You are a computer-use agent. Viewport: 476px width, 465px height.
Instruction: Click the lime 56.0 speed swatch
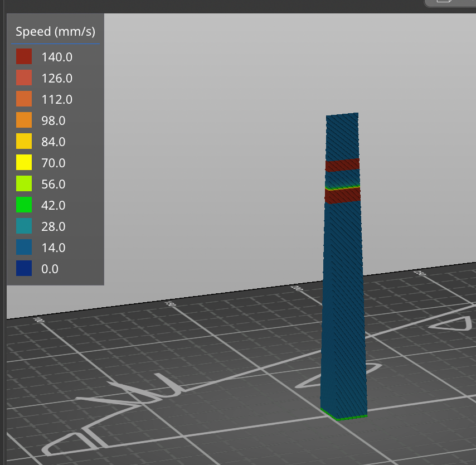point(23,184)
